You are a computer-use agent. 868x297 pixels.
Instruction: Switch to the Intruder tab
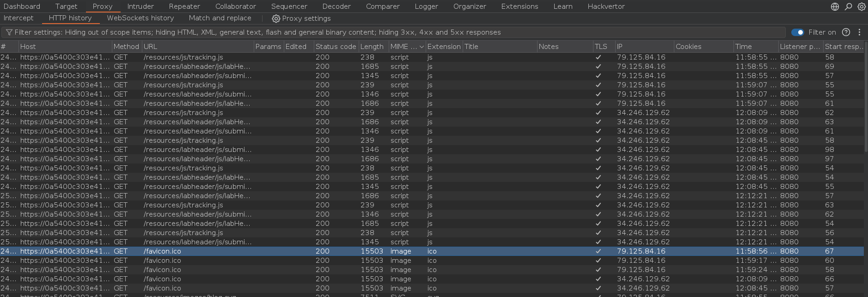point(141,6)
